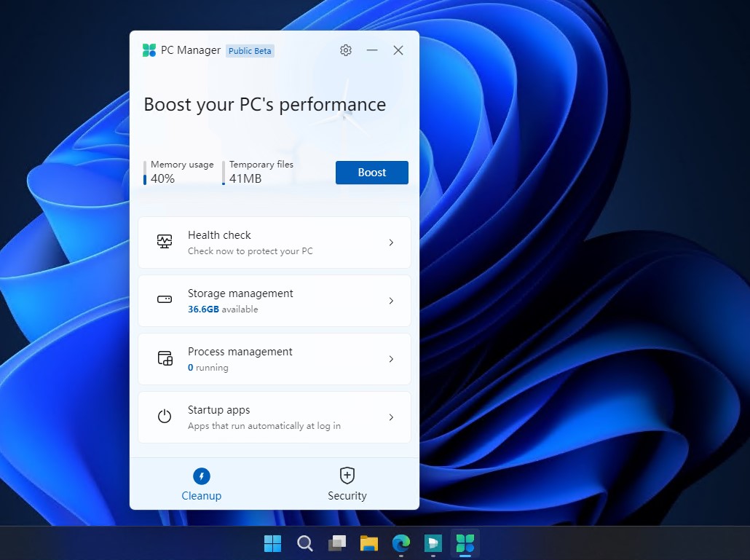Click PC Manager taskbar icon
The image size is (750, 560).
(x=465, y=543)
